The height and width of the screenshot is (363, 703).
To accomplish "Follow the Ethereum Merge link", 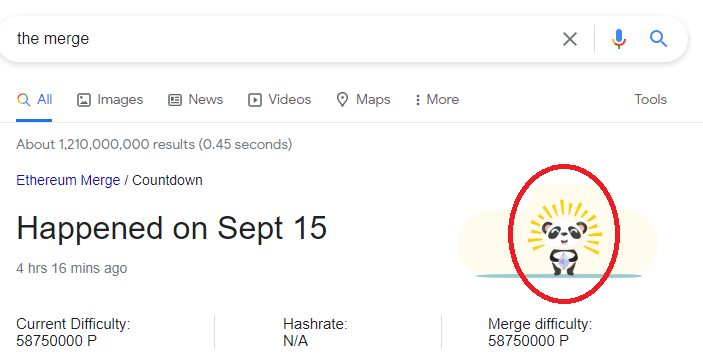I will tap(68, 180).
